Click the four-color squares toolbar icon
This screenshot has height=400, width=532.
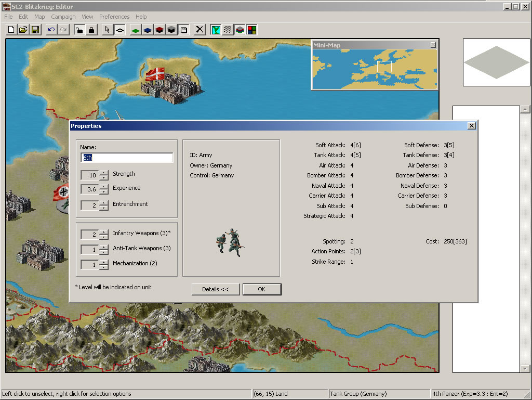251,30
